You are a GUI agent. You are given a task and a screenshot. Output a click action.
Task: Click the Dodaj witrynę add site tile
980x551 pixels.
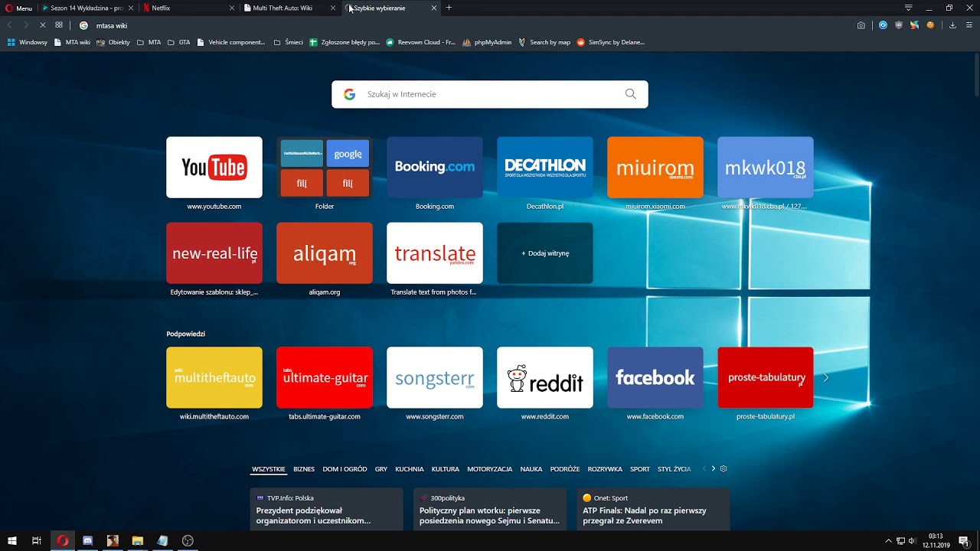545,253
